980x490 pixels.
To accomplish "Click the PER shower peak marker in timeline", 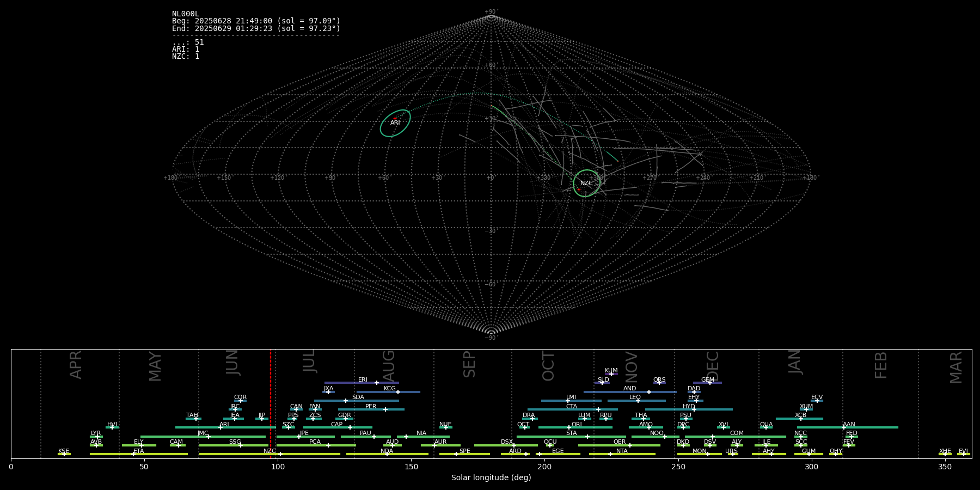I will [x=385, y=409].
